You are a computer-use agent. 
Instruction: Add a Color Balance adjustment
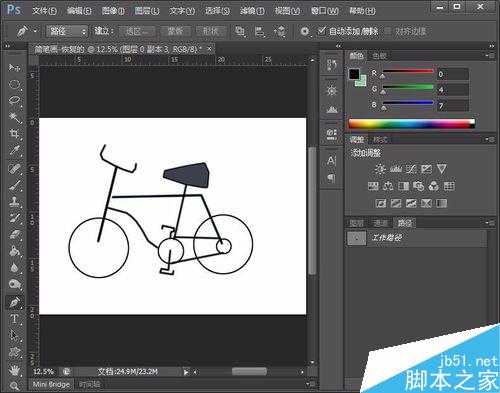388,186
